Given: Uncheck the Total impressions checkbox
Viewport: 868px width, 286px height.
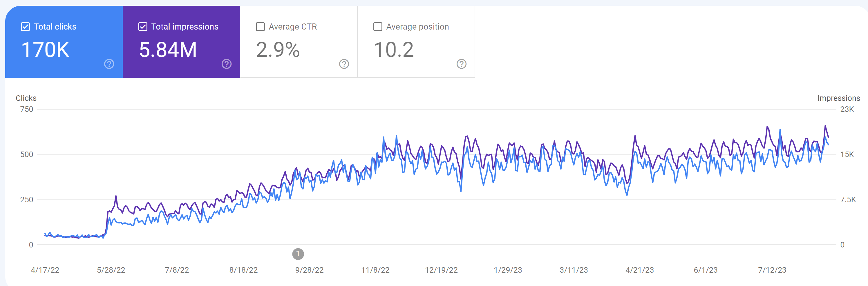Looking at the screenshot, I should [143, 27].
